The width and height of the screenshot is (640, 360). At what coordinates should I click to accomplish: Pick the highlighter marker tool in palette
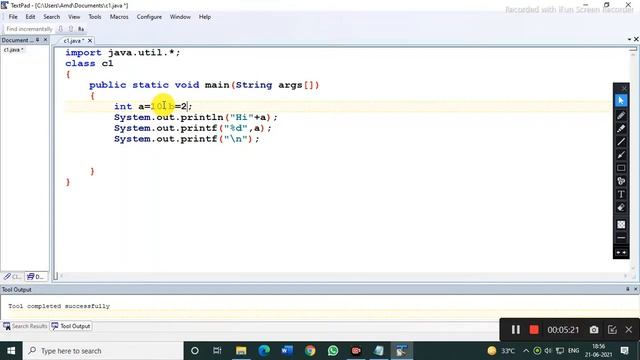point(621,129)
